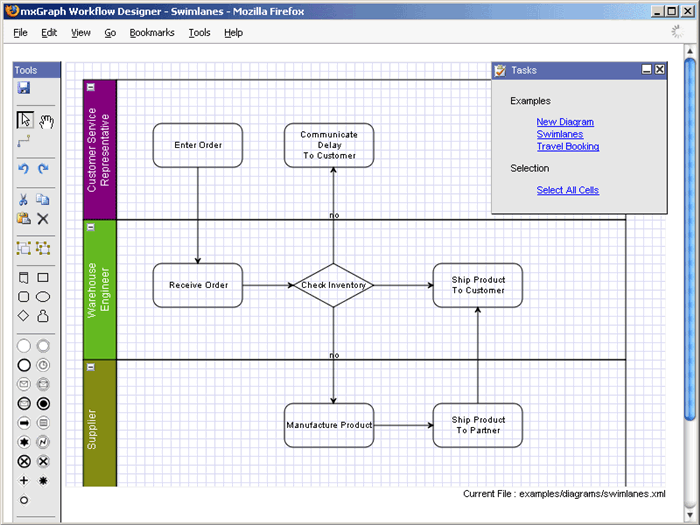Click the undo arrow icon
Screen dimensions: 700x525
click(24, 169)
